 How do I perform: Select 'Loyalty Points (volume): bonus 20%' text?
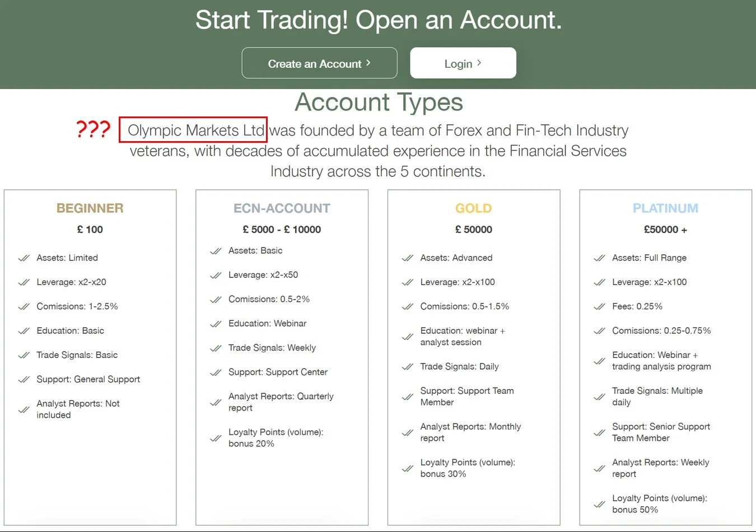point(276,438)
